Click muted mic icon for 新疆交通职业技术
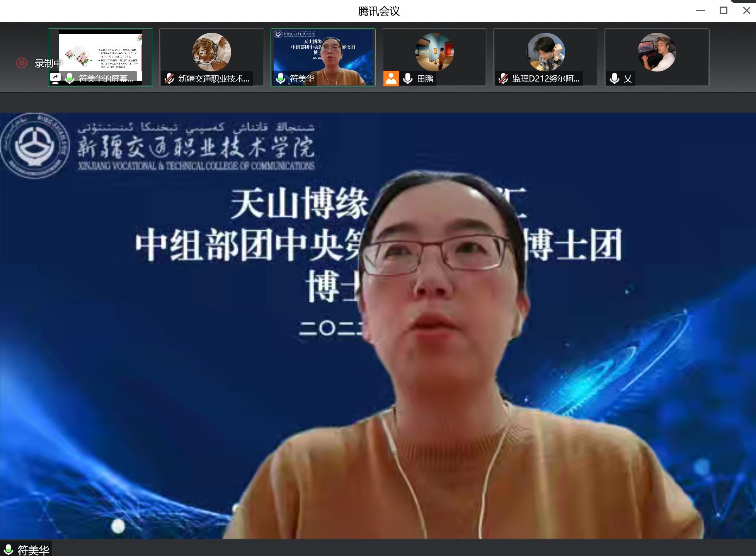Viewport: 756px width, 556px height. pyautogui.click(x=169, y=79)
